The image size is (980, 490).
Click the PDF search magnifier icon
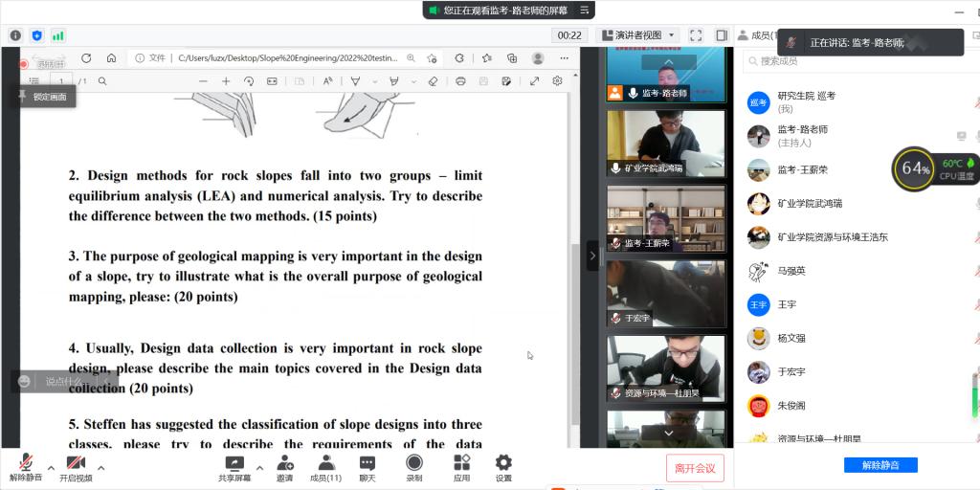tap(102, 81)
